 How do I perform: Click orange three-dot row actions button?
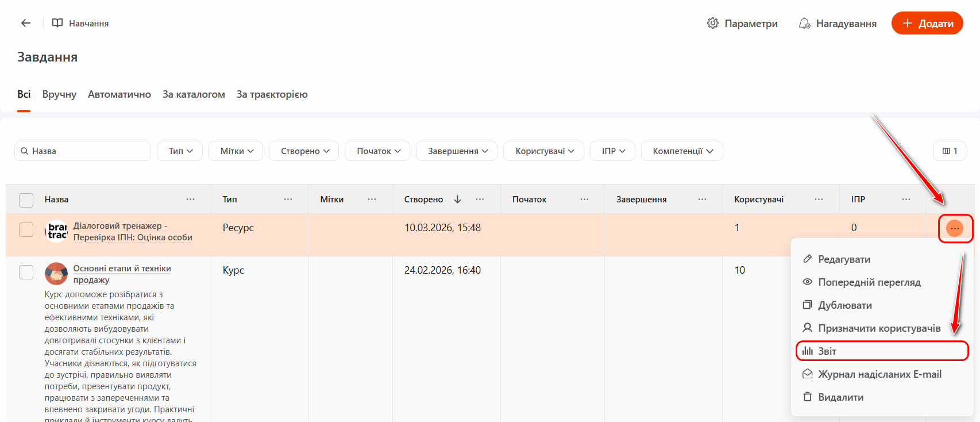pyautogui.click(x=955, y=228)
